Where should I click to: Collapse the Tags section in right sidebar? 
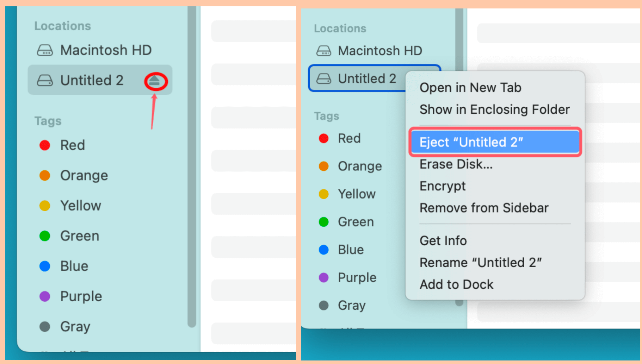point(326,116)
